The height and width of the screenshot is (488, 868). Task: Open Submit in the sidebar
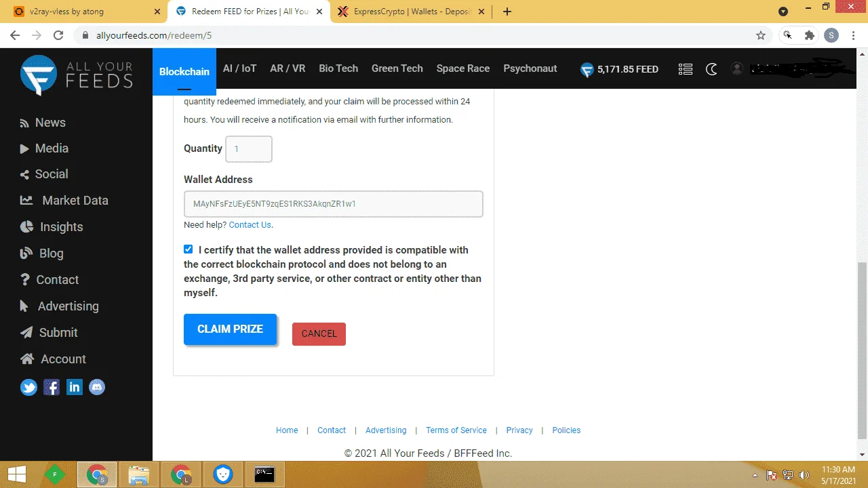coord(49,333)
